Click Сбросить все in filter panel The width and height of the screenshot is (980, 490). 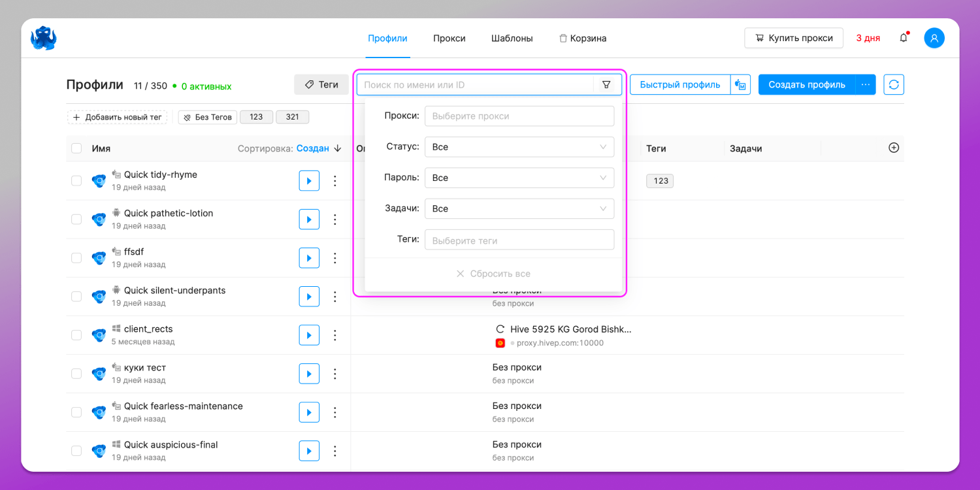[493, 274]
